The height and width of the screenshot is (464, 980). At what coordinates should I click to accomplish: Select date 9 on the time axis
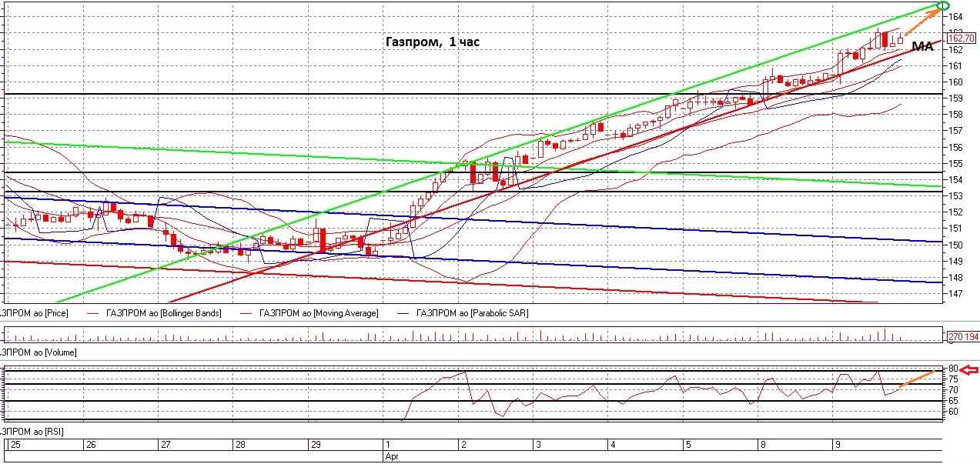[838, 445]
